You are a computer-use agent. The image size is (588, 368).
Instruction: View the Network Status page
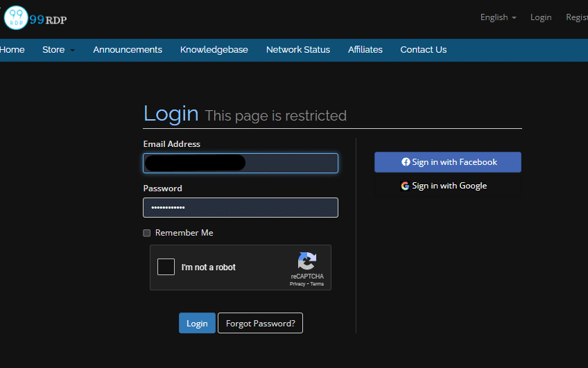297,50
